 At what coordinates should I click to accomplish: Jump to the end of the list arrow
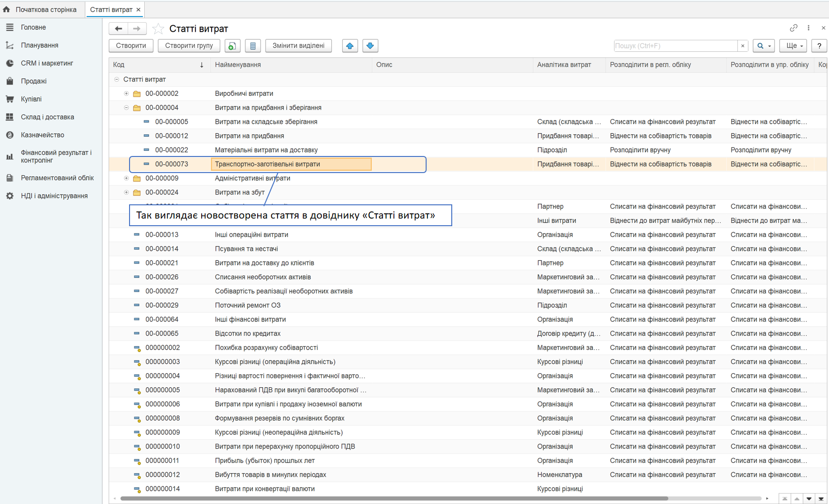tap(821, 499)
